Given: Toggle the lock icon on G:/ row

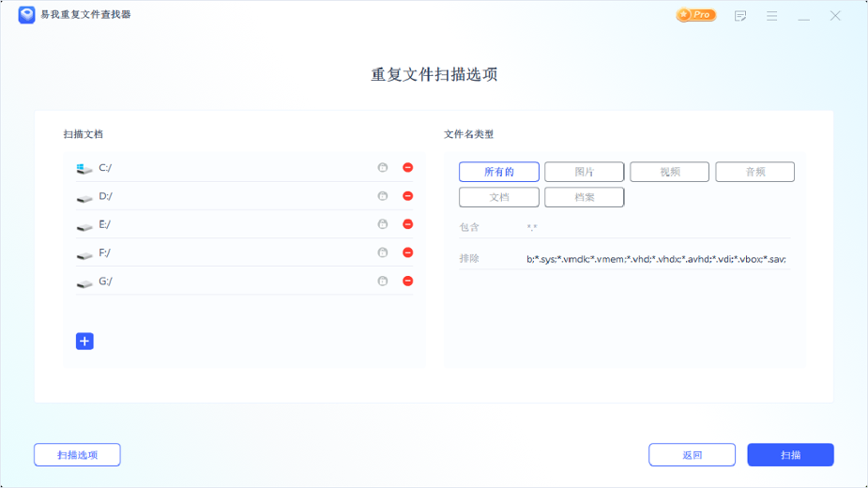Looking at the screenshot, I should click(383, 281).
